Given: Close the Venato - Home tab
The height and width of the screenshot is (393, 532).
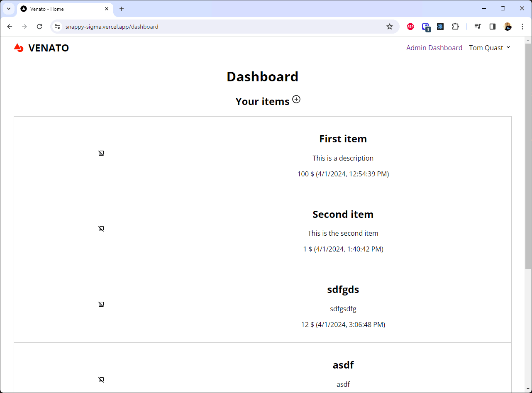Looking at the screenshot, I should click(107, 9).
